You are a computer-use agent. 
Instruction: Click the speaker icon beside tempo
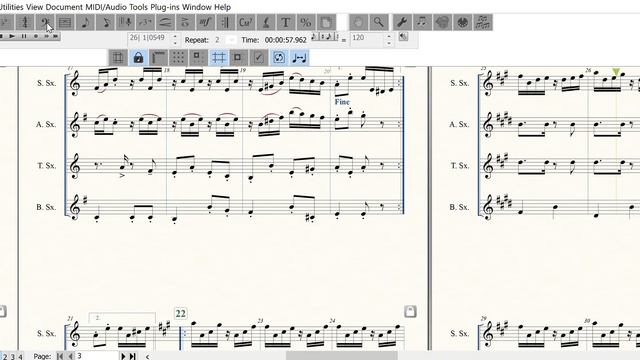[403, 37]
